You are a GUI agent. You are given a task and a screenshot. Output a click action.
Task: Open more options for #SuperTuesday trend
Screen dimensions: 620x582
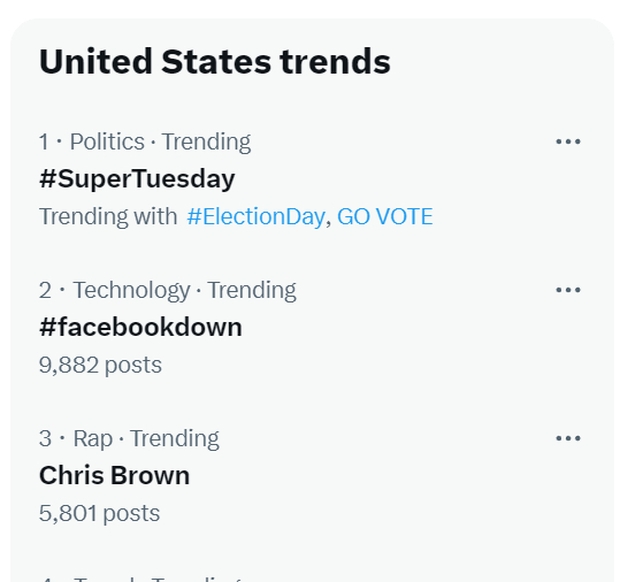pyautogui.click(x=568, y=142)
